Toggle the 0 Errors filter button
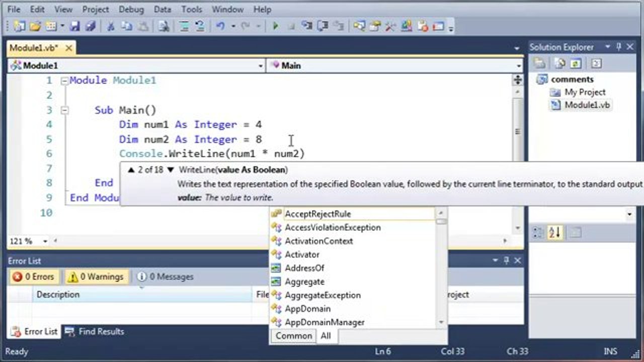644x362 pixels. click(33, 277)
